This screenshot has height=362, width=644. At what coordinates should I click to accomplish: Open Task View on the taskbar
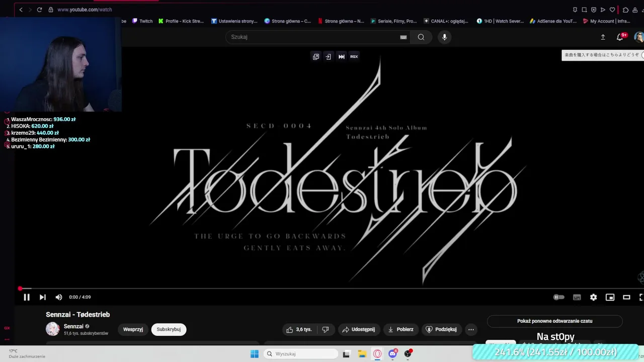(346, 354)
